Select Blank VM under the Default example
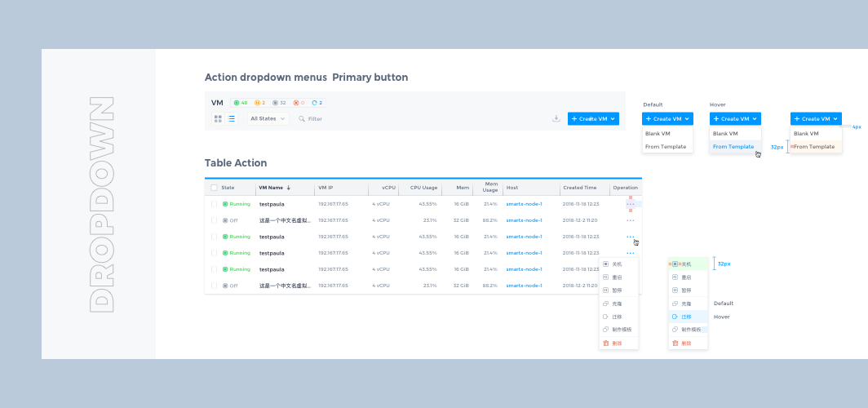The height and width of the screenshot is (408, 868). (x=667, y=134)
